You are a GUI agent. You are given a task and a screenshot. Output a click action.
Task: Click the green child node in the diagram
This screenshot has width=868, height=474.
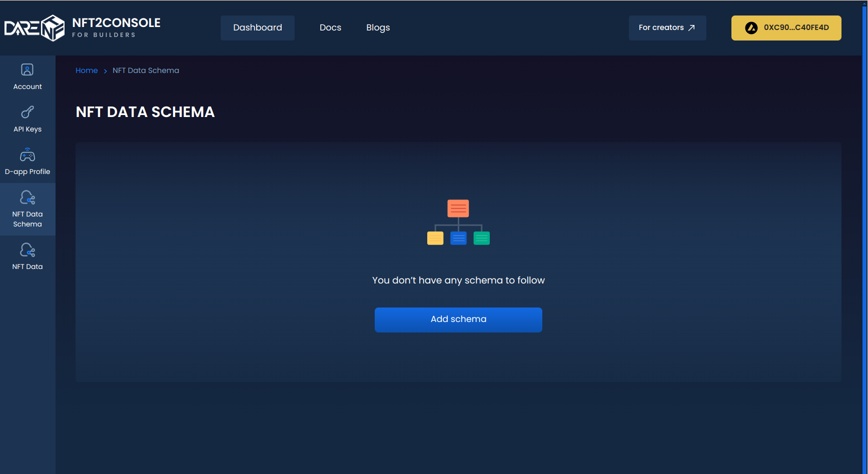[481, 238]
